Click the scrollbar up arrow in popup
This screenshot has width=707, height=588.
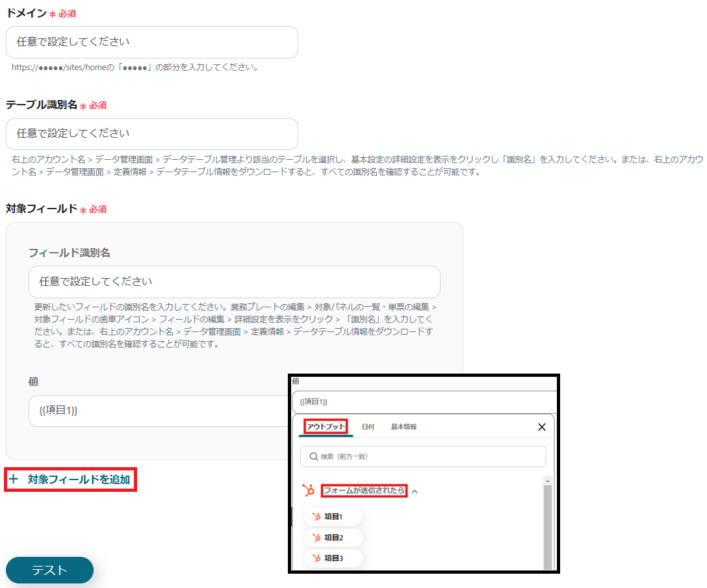tap(547, 481)
